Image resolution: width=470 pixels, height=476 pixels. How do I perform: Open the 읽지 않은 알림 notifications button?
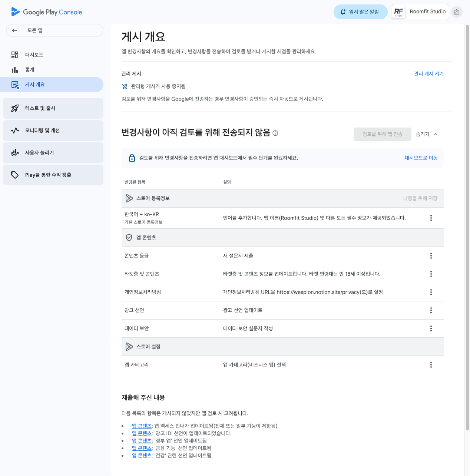360,12
